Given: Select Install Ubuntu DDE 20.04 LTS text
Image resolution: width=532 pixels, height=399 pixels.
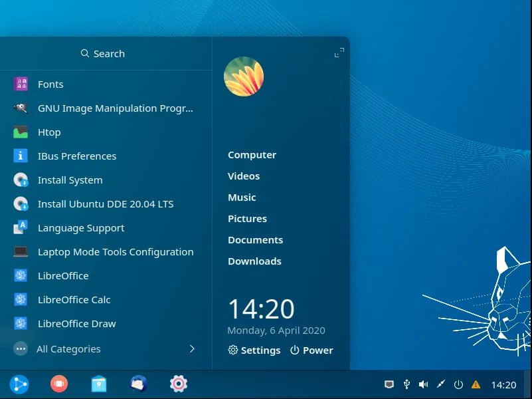Looking at the screenshot, I should pos(106,204).
